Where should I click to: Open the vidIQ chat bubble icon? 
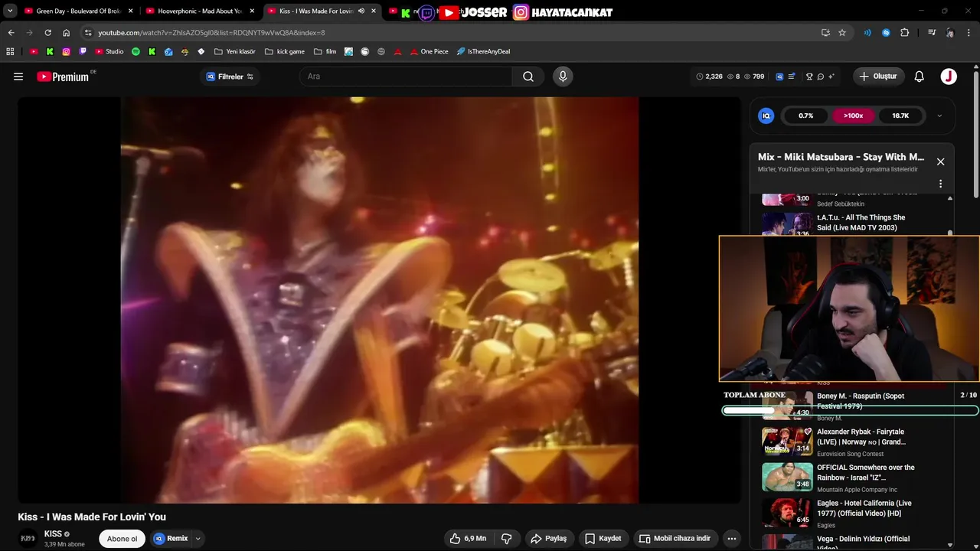click(820, 77)
